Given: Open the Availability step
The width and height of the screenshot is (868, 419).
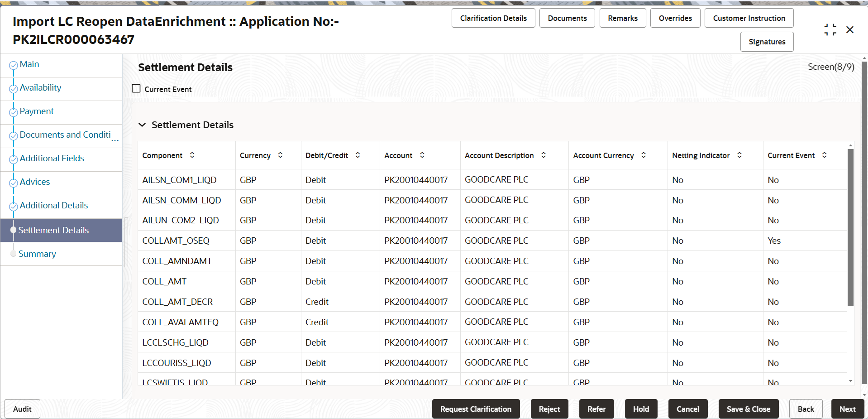Looking at the screenshot, I should tap(40, 87).
